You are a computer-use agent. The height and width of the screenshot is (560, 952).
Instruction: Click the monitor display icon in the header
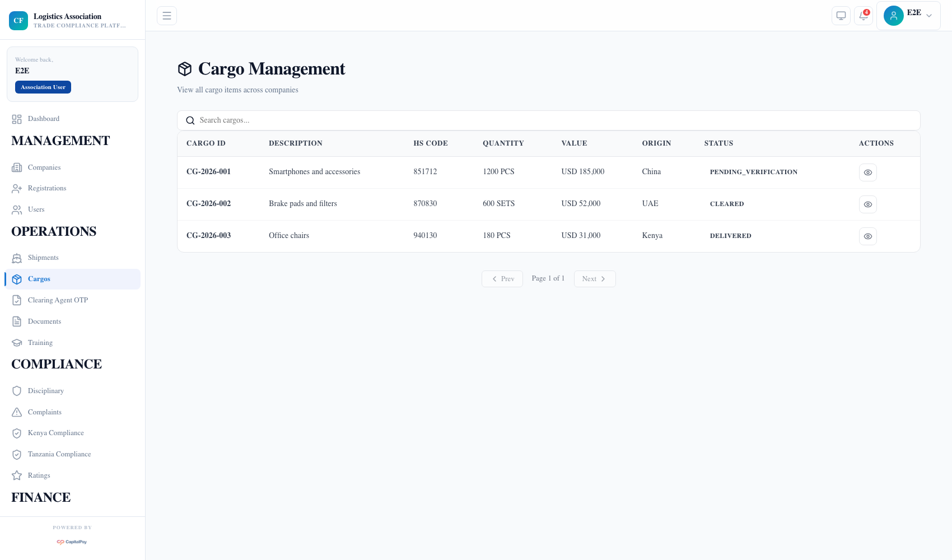click(x=841, y=16)
